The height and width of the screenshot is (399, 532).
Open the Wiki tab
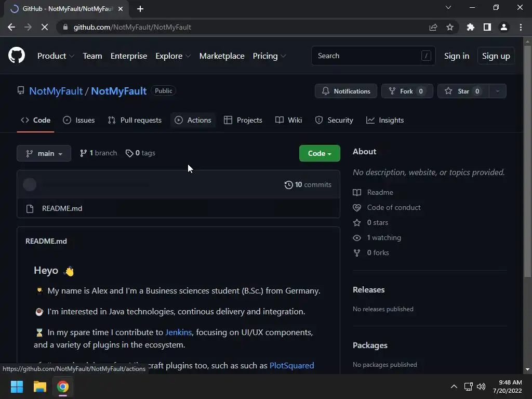point(288,120)
